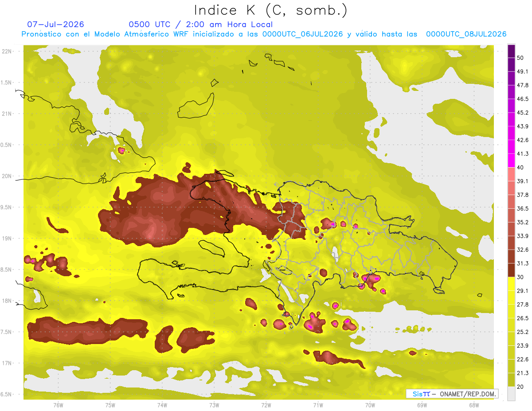The height and width of the screenshot is (411, 532).
Task: Click the longitude label "68W"
Action: 474,405
